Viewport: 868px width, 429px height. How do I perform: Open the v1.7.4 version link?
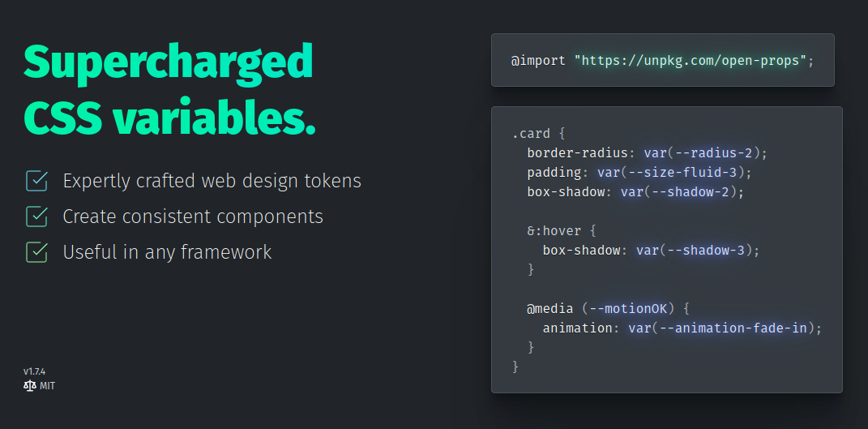click(x=34, y=371)
